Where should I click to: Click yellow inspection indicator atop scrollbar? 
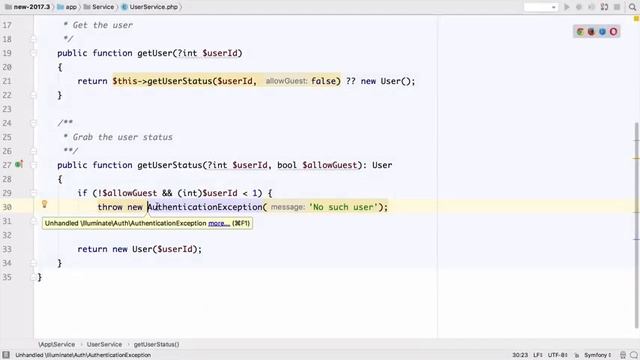(x=636, y=19)
